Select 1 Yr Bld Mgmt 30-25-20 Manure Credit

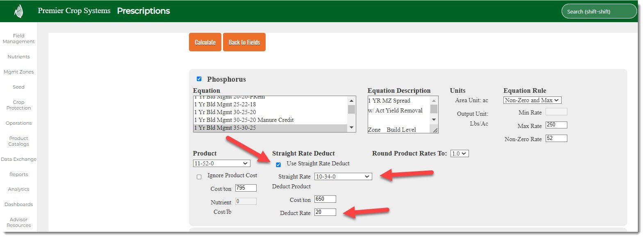tap(244, 120)
